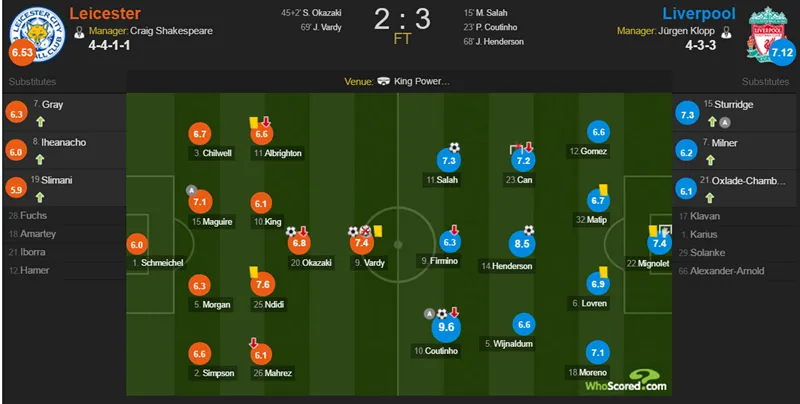Click the yellow card icon above Ndidi
The height and width of the screenshot is (404, 800).
click(x=254, y=272)
